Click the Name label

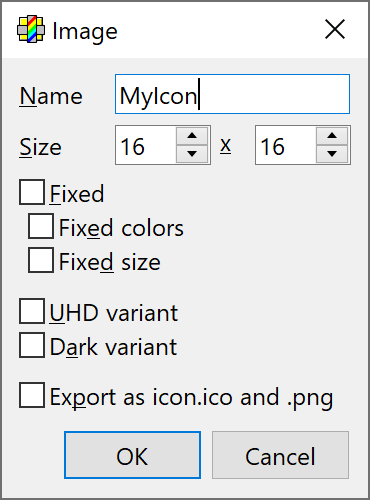click(51, 97)
